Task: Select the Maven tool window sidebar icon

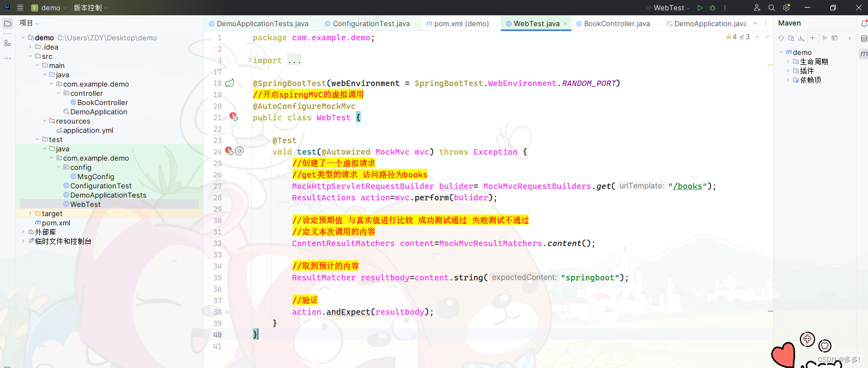Action: (864, 54)
